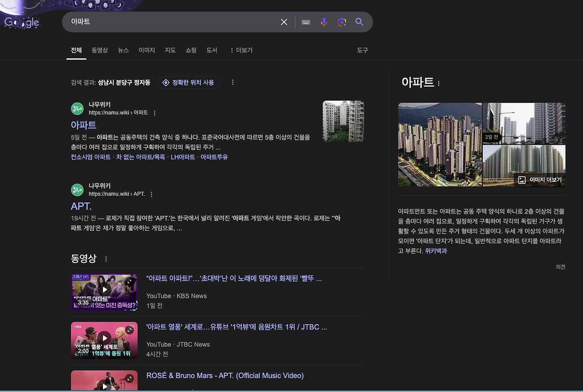Clear the search box with the X icon
The height and width of the screenshot is (392, 583).
(x=284, y=22)
